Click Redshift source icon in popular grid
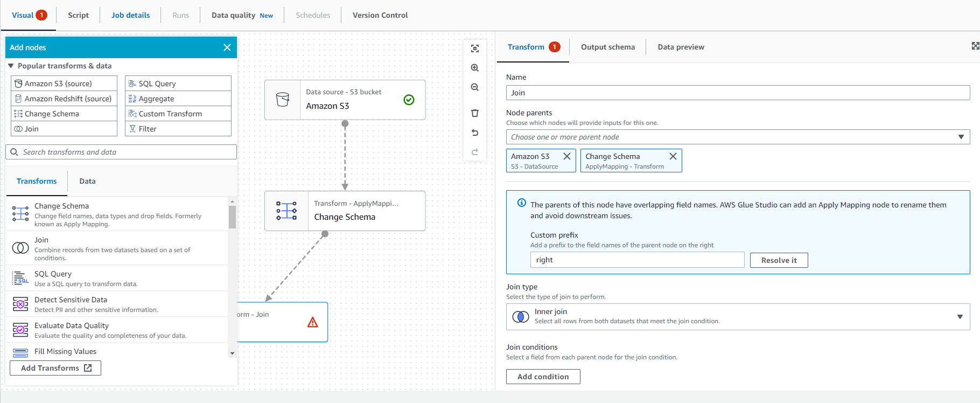This screenshot has width=980, height=403. 18,99
